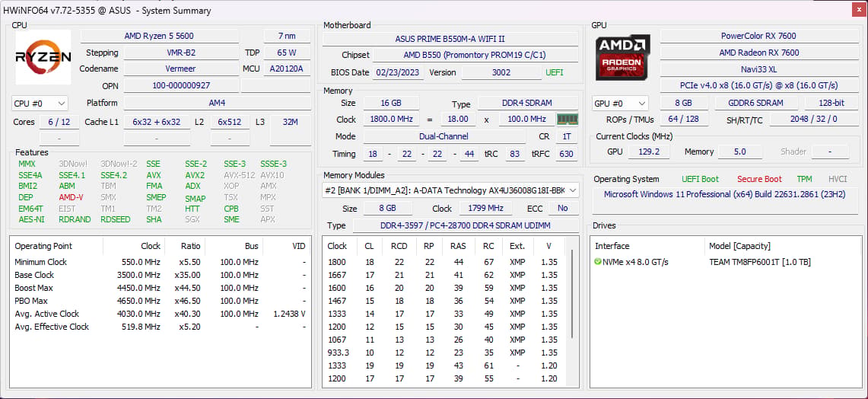This screenshot has height=399, width=868.
Task: Select the Minimum Clock operating point row
Action: tap(161, 262)
